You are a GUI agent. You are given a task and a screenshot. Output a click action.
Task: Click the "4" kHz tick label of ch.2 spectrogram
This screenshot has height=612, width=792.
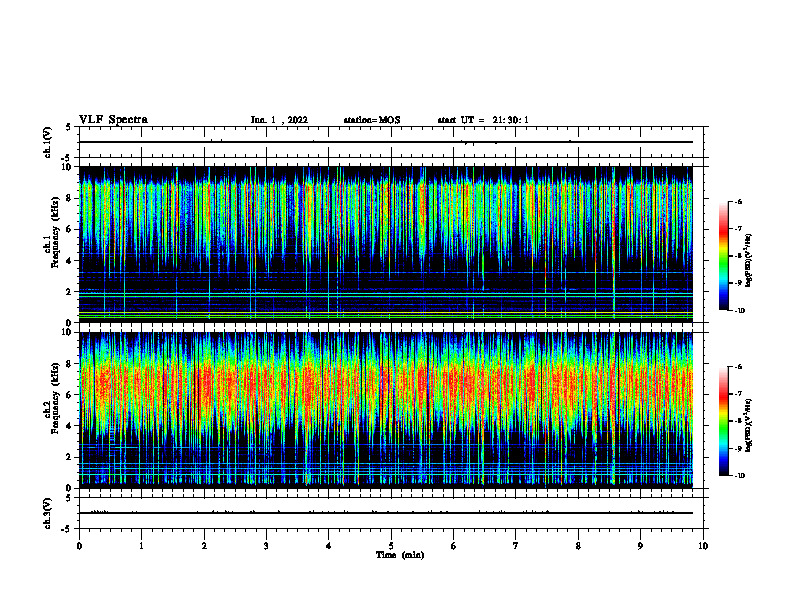70,426
